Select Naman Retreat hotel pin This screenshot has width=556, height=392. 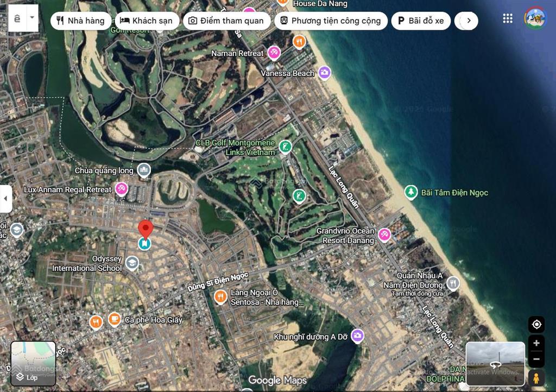click(x=274, y=53)
